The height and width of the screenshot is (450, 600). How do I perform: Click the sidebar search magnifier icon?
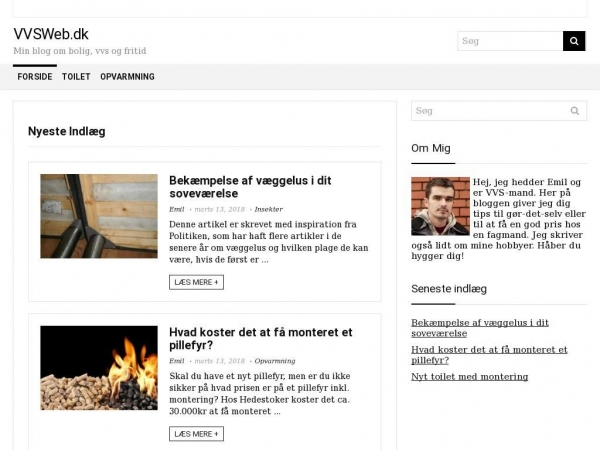[x=575, y=111]
